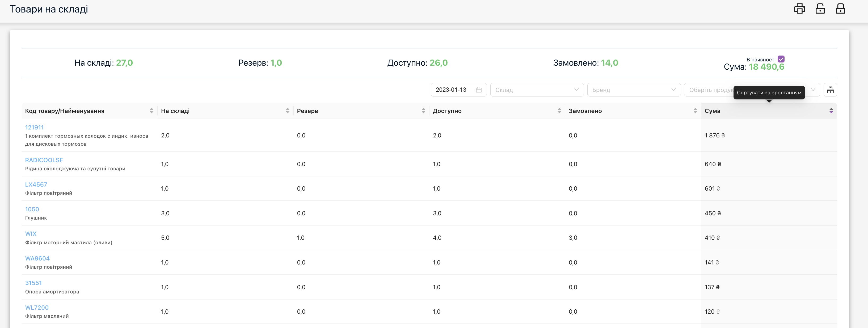Click the closed padlock icon

point(840,9)
